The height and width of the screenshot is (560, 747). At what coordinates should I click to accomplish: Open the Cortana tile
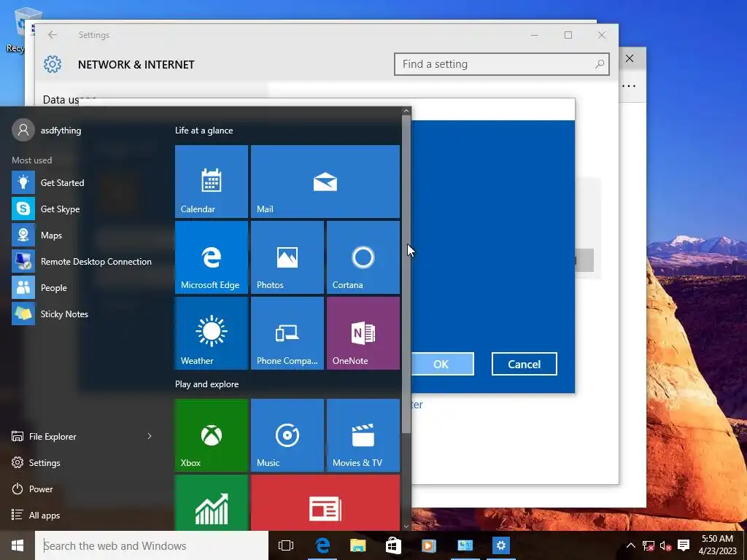(x=363, y=257)
